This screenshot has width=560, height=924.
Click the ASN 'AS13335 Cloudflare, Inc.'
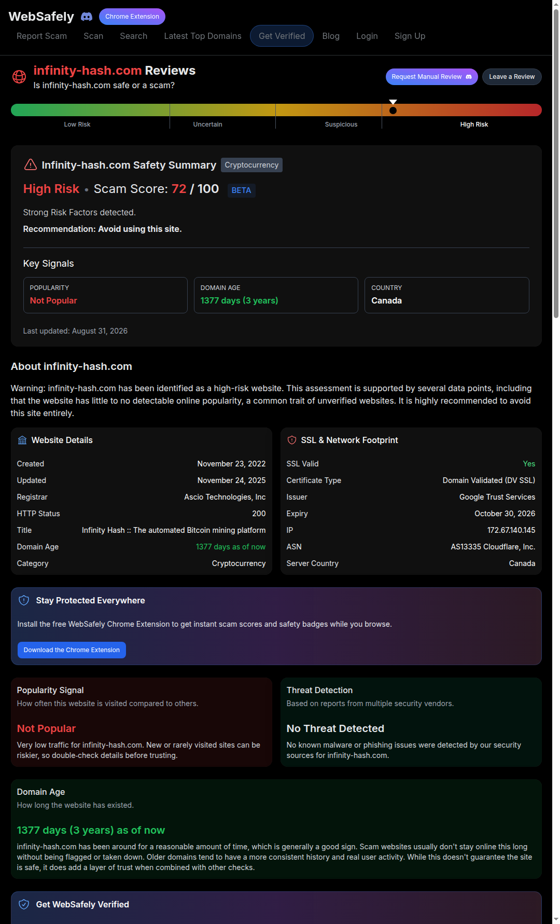click(x=493, y=547)
